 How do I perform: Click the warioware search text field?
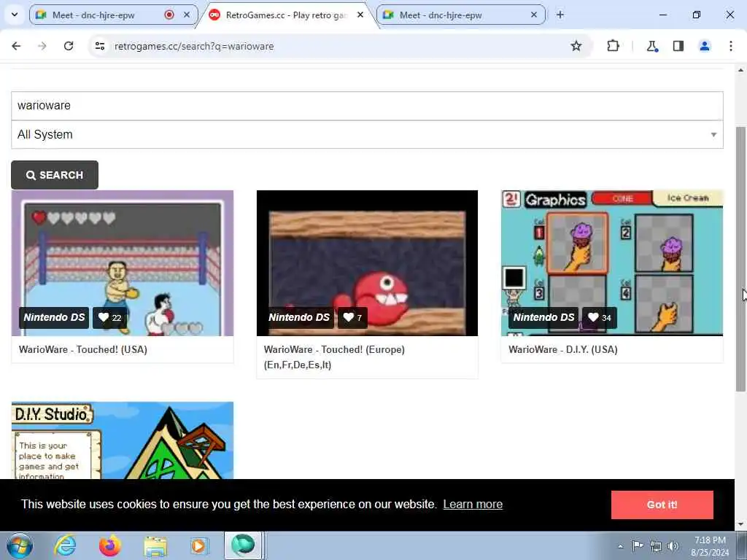pos(367,106)
